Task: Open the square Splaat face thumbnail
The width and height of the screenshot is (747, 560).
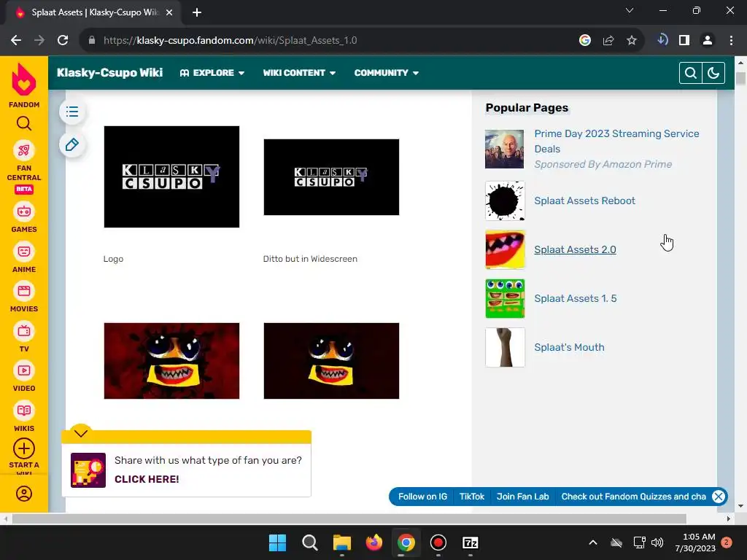Action: point(171,361)
